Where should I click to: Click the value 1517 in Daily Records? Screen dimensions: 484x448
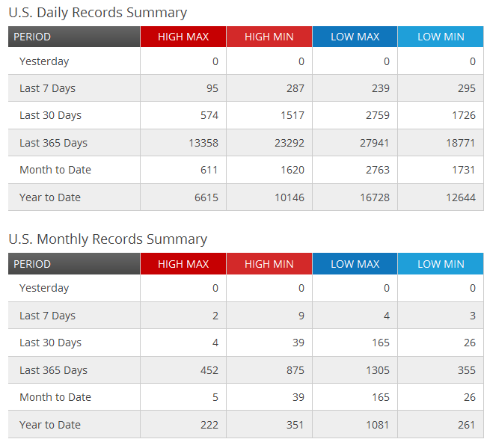(292, 115)
